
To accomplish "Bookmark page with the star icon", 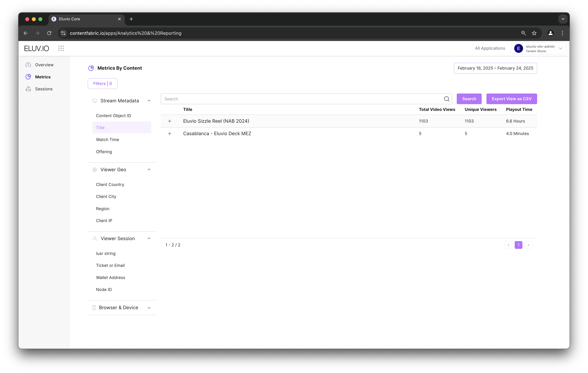I will 534,33.
